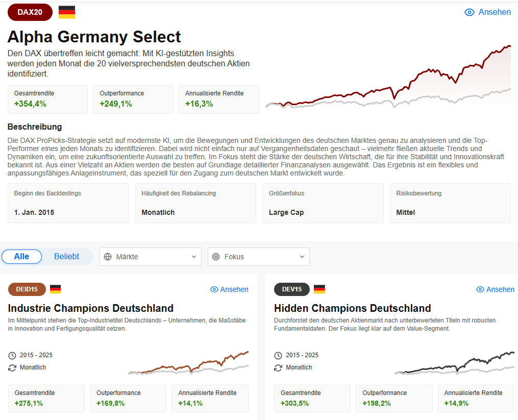The height and width of the screenshot is (420, 518).
Task: Click the DEV15 badge
Action: (291, 289)
